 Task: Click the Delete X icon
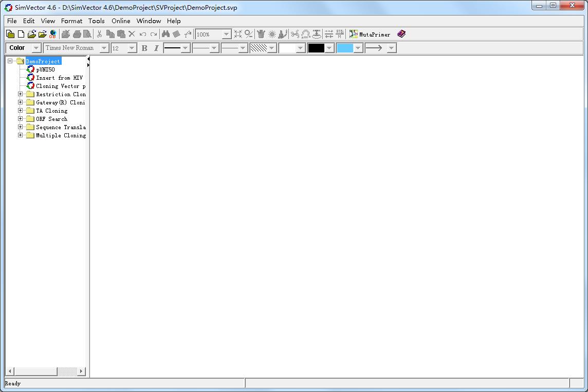point(132,34)
